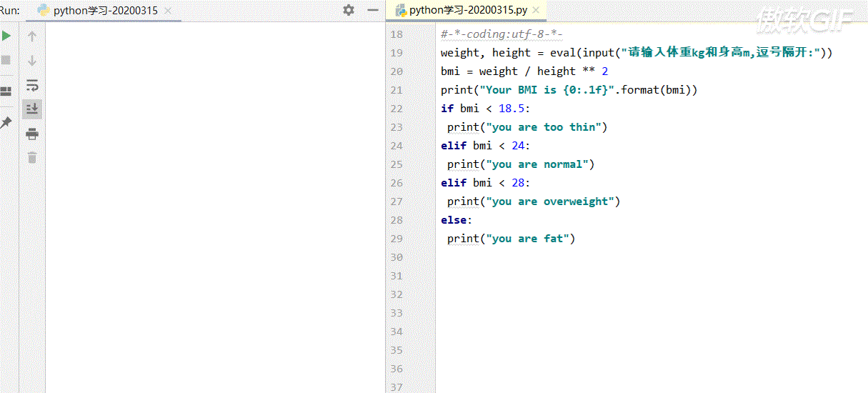Toggle scroll to end of console output
Screen dimensions: 868x393
click(32, 109)
